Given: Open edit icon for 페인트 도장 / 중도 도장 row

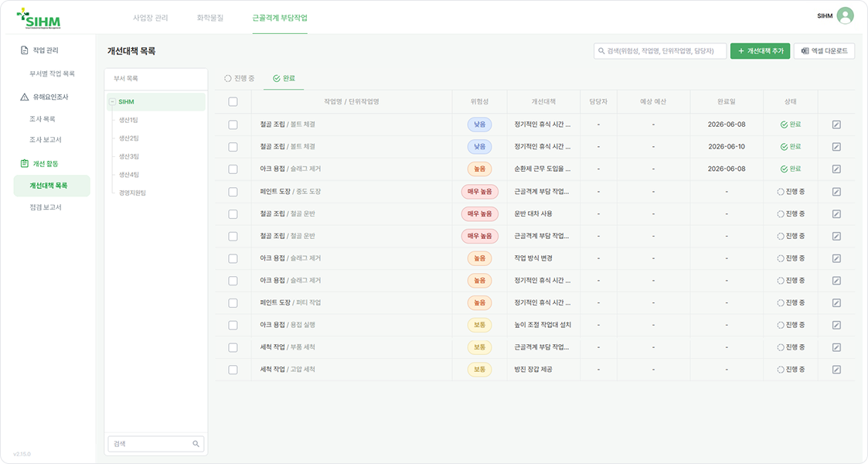Looking at the screenshot, I should coord(836,192).
